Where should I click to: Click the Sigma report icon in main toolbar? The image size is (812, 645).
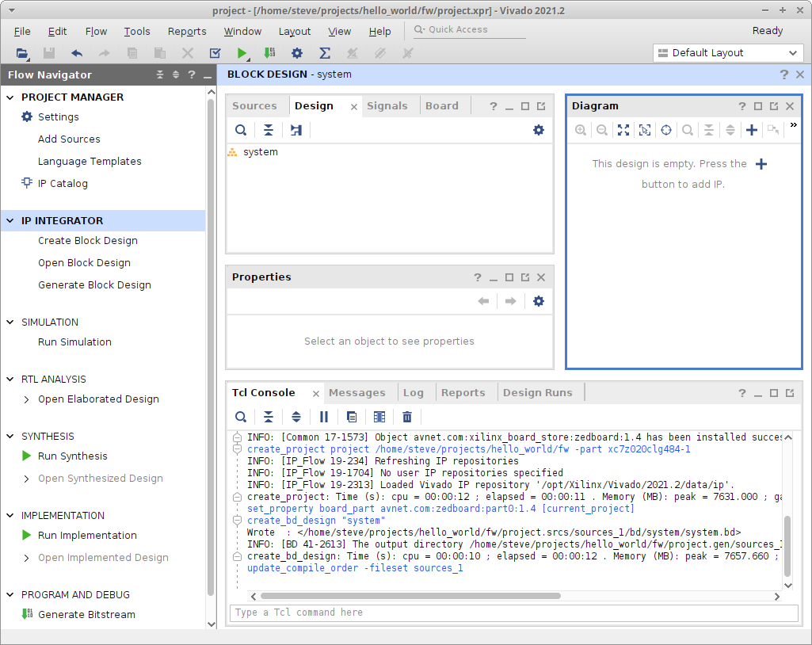click(x=325, y=53)
